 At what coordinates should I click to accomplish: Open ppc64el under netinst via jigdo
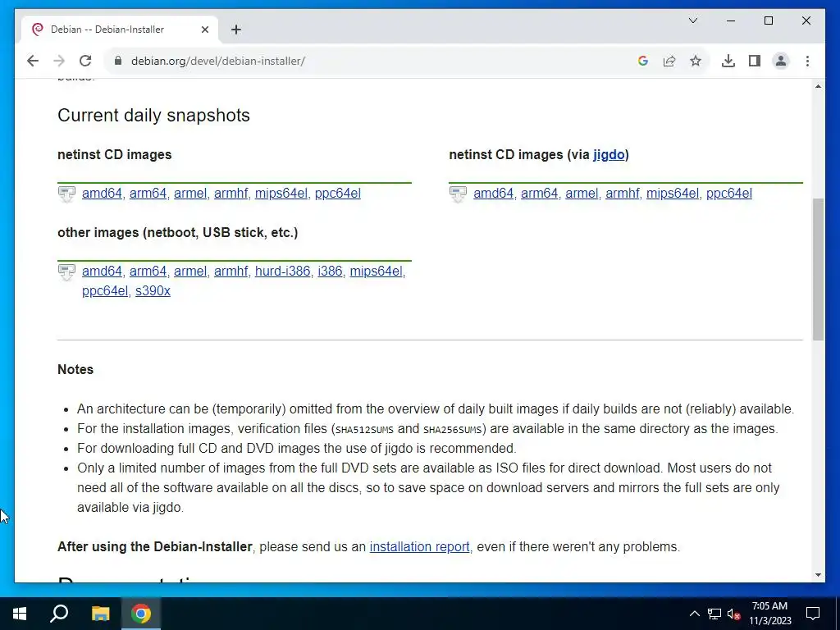click(x=729, y=194)
